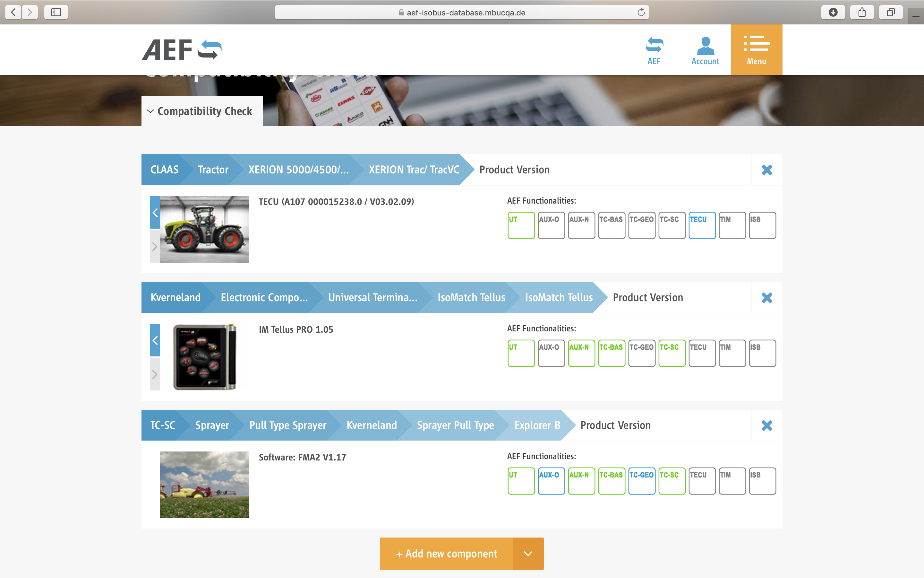Collapse the Compatibility Check tab
The image size is (924, 578).
click(x=202, y=111)
